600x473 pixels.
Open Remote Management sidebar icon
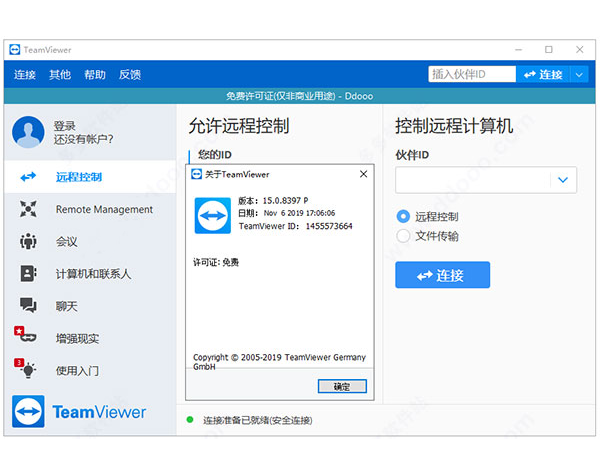(28, 209)
